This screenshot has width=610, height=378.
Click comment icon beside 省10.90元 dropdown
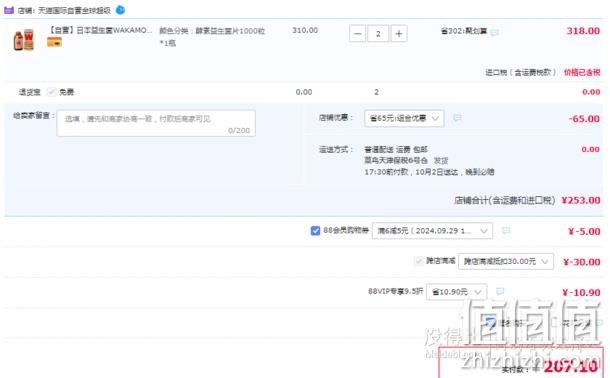(500, 291)
